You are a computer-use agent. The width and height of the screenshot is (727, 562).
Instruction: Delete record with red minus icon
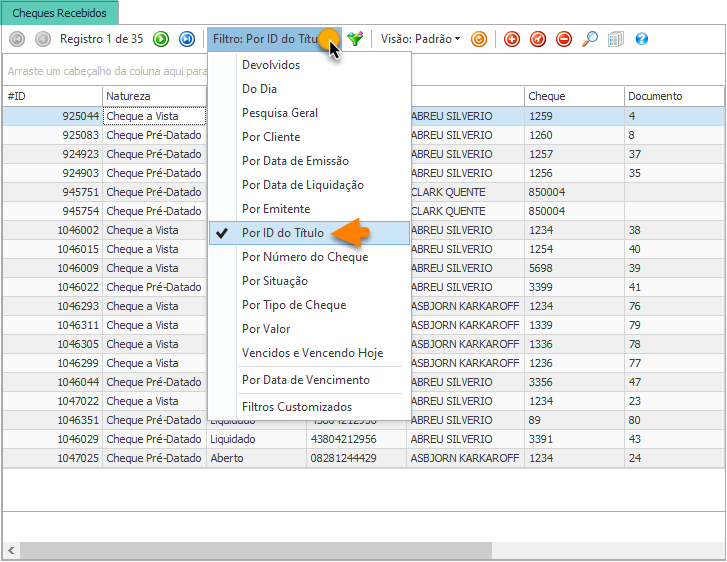click(x=564, y=39)
